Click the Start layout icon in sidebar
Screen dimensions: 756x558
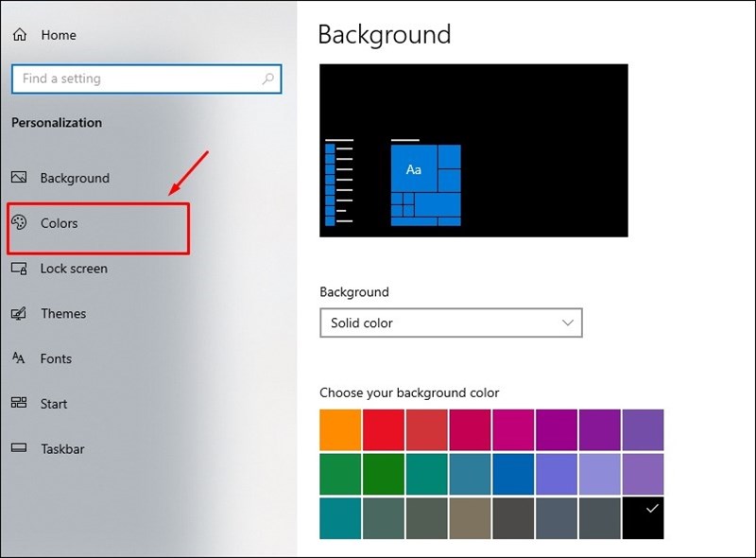(x=20, y=404)
